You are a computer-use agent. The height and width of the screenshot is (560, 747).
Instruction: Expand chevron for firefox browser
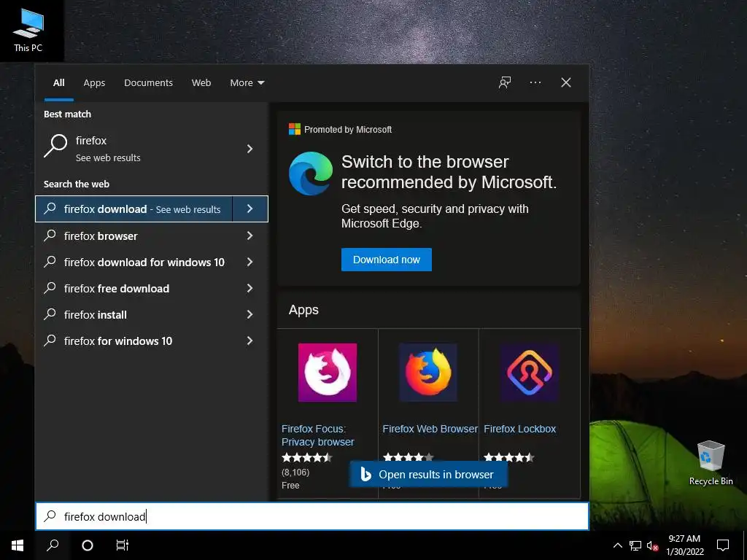click(249, 236)
